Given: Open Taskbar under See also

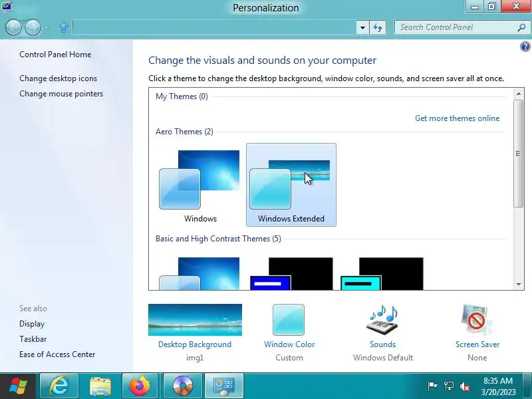Looking at the screenshot, I should point(33,339).
